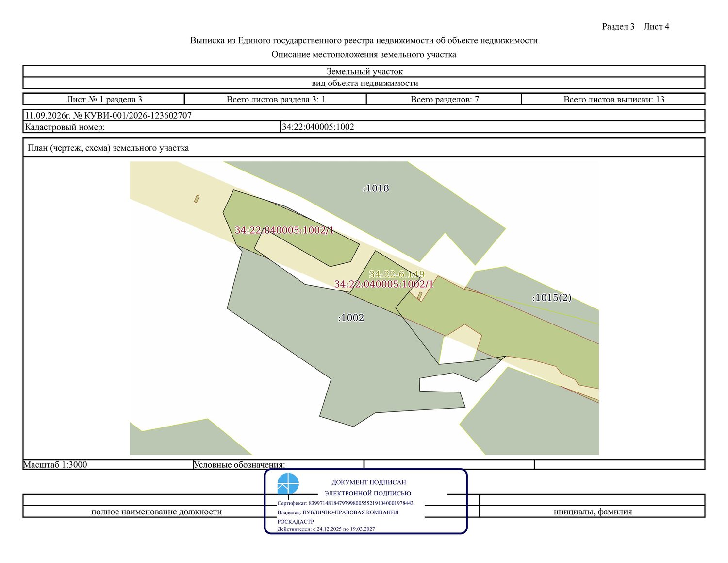Click the subtitle 'Описание местоположения земельного участка'

coord(364,54)
